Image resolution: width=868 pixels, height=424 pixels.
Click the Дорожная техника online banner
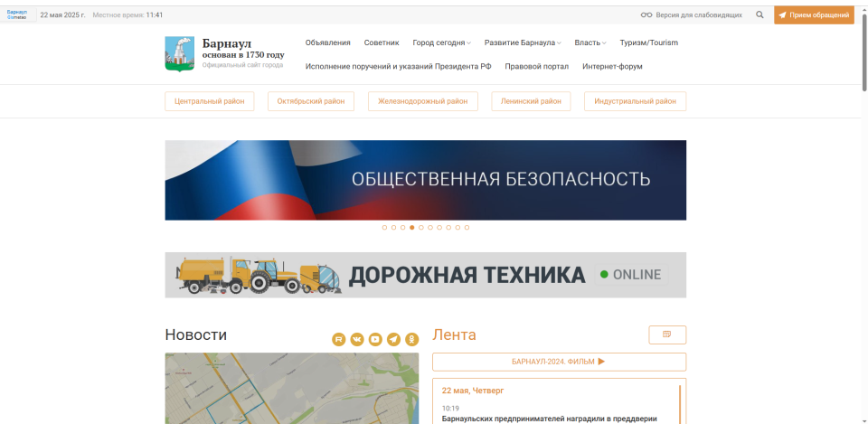[425, 275]
